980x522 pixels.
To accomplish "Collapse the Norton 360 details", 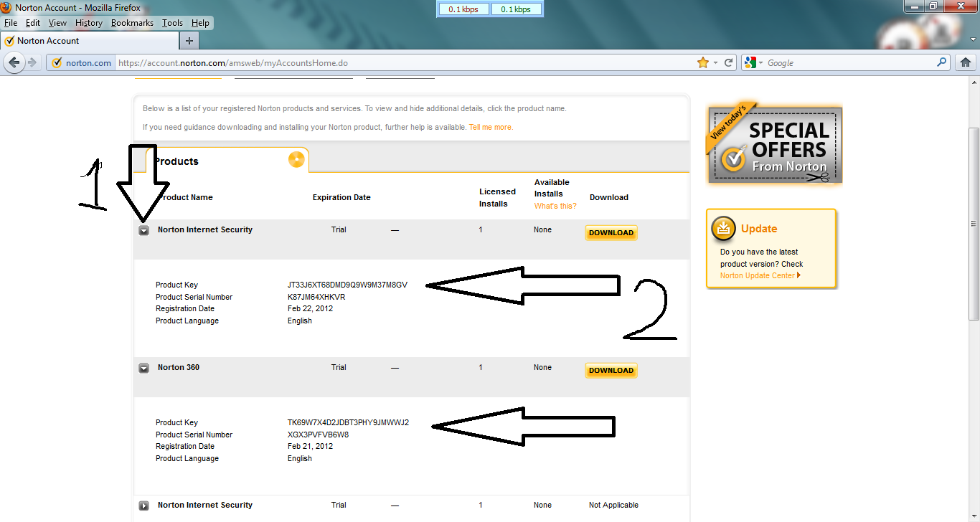I will [x=144, y=368].
